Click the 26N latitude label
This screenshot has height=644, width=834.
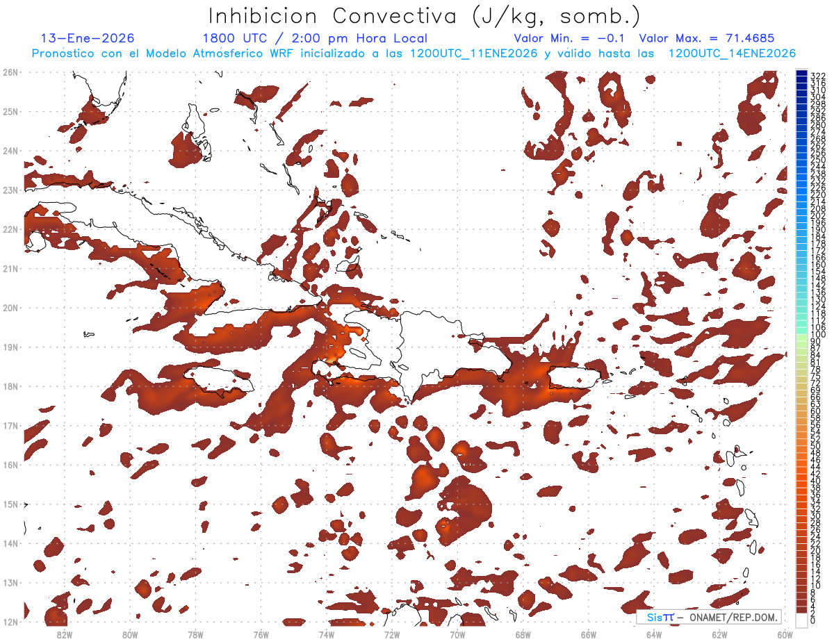coord(10,72)
